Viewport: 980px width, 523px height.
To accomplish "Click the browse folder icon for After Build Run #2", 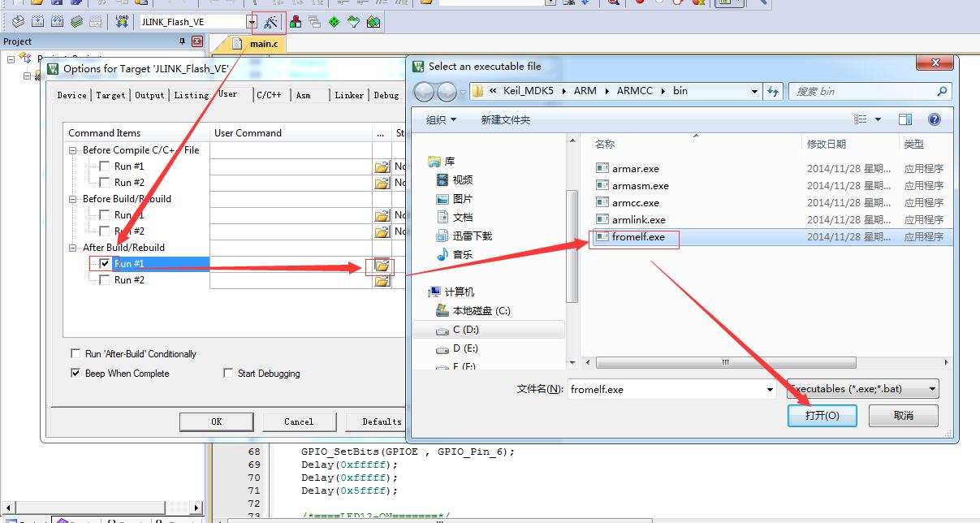I will (382, 281).
